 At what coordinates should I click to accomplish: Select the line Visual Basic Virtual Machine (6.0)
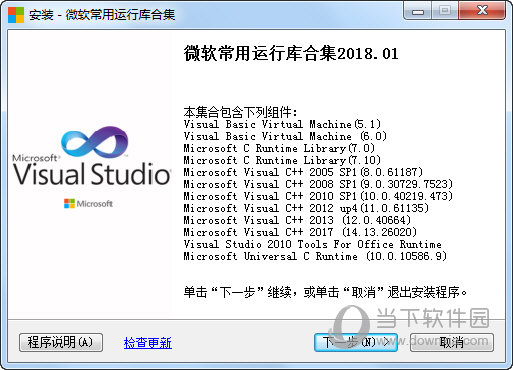pos(285,136)
